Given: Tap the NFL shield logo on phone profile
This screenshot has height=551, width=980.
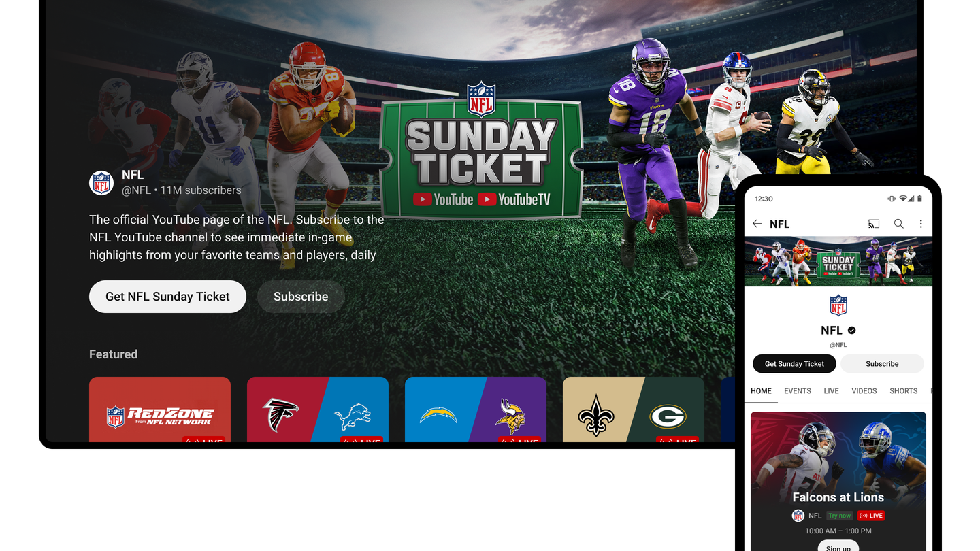Looking at the screenshot, I should point(838,305).
